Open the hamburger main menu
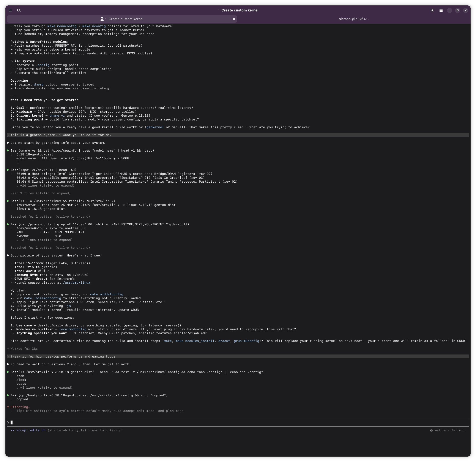This screenshot has height=462, width=476. click(441, 10)
